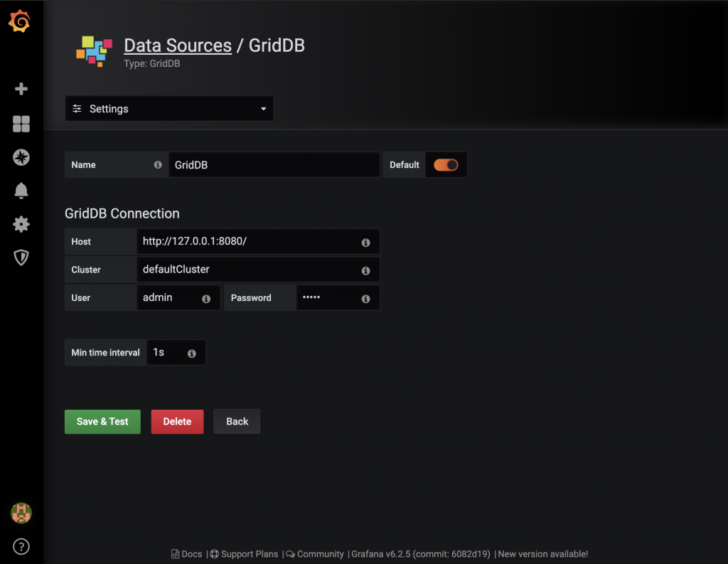Screen dimensions: 728x564
Task: Open Alerting using the bell icon
Action: point(21,191)
